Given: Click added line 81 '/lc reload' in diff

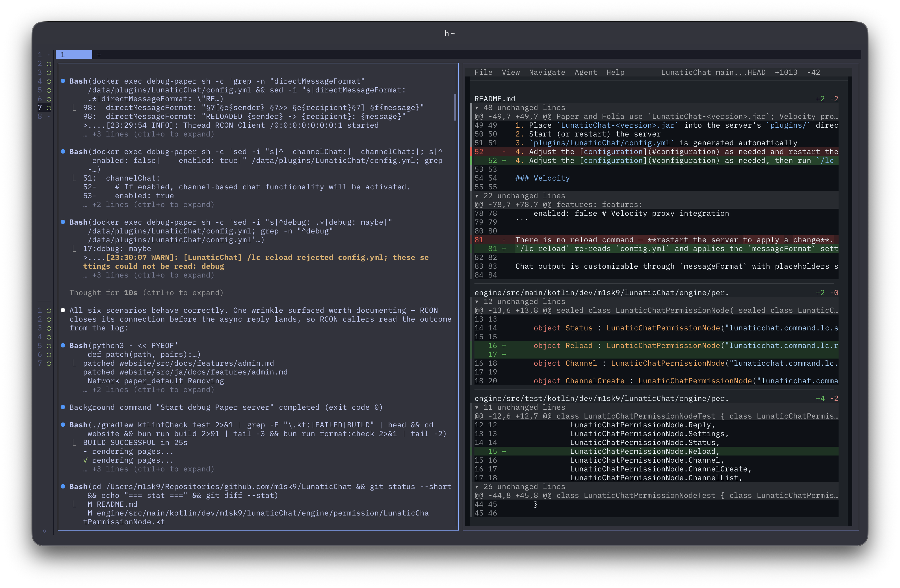Looking at the screenshot, I should tap(656, 249).
